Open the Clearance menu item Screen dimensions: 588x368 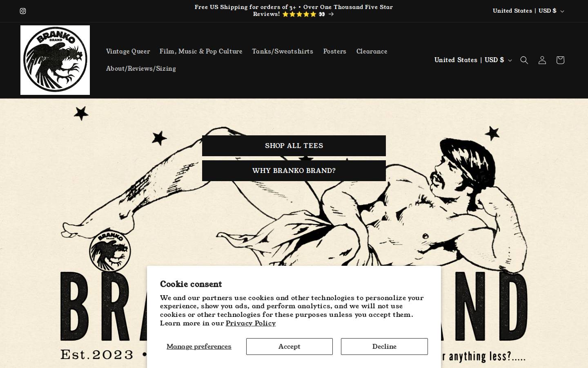pyautogui.click(x=372, y=52)
